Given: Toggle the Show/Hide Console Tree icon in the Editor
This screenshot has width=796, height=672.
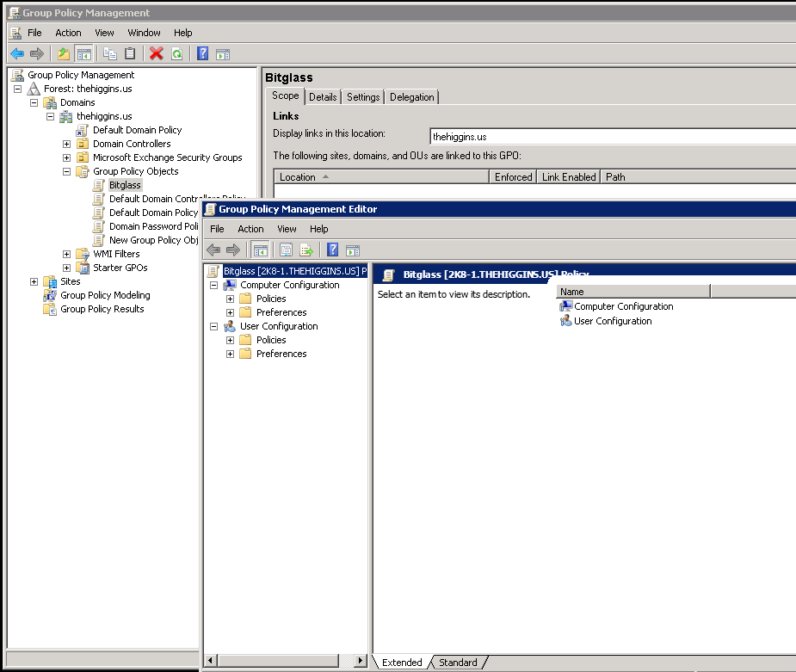Looking at the screenshot, I should [x=260, y=250].
